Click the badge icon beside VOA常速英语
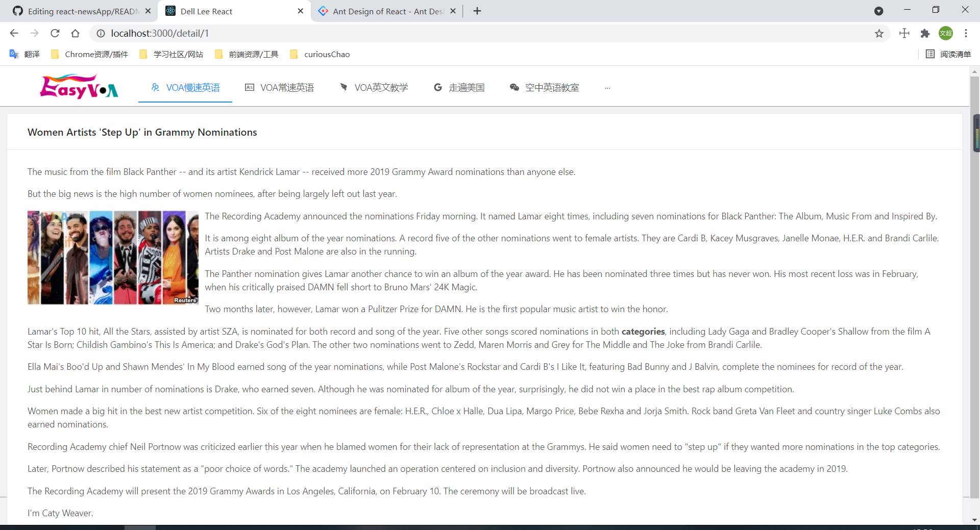Screen dimensions: 980x530 click(x=249, y=87)
